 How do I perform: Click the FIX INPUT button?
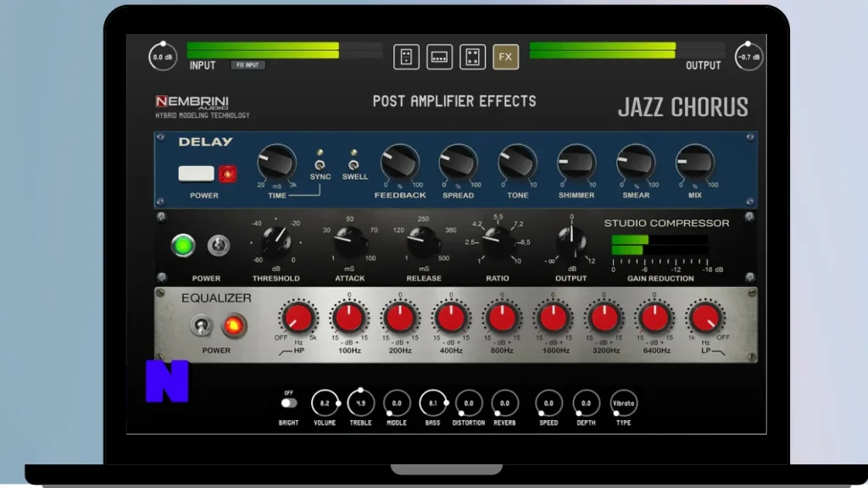point(248,64)
